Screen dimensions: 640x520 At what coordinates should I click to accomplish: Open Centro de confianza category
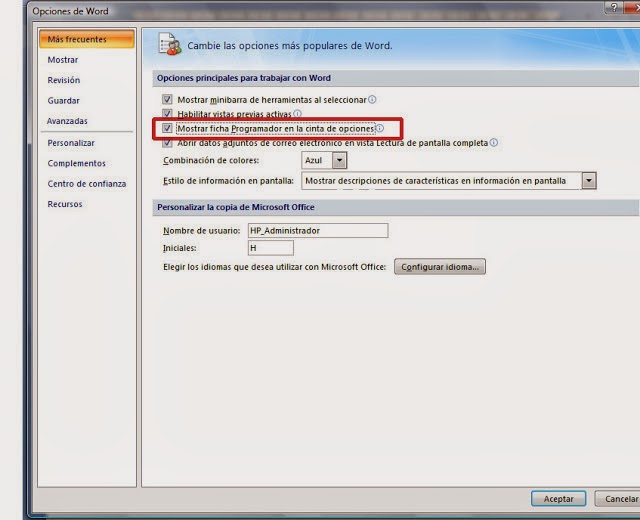click(x=87, y=184)
